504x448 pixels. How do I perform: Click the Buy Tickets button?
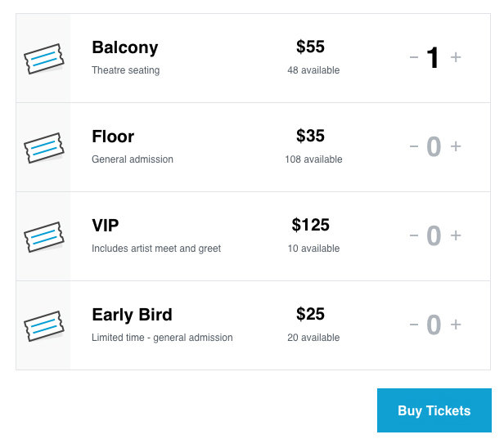pos(434,410)
